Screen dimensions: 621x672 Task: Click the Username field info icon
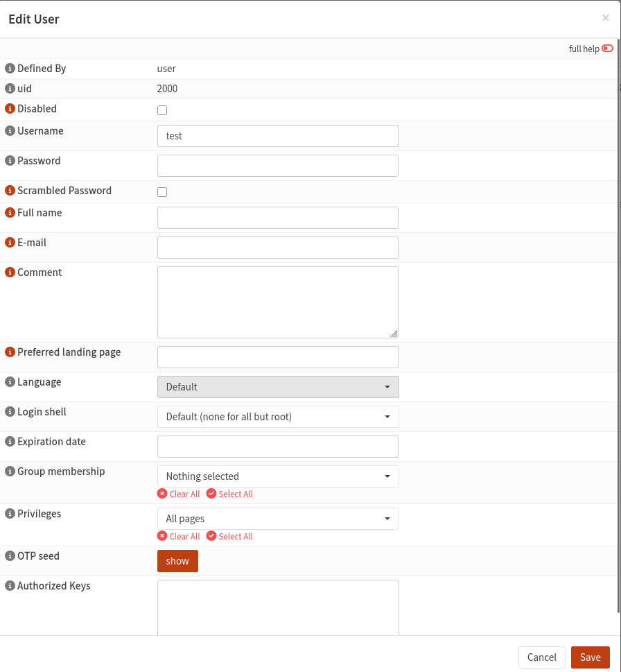[x=9, y=130]
